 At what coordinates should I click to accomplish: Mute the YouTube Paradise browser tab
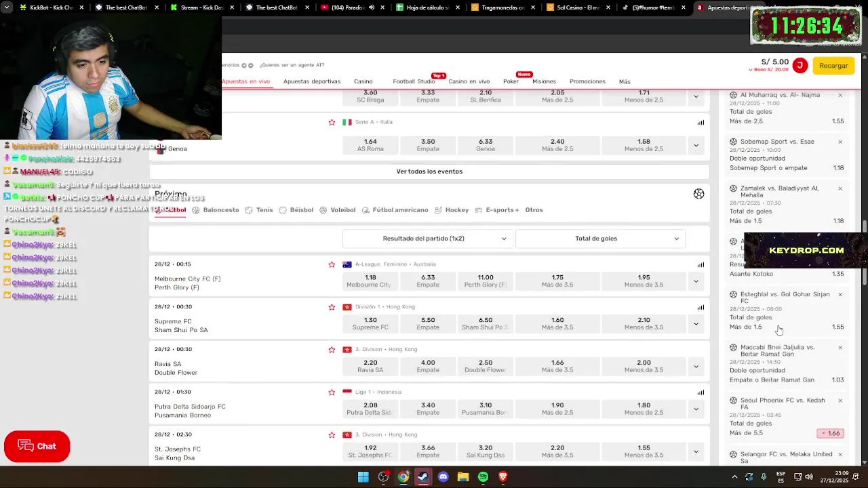point(372,7)
